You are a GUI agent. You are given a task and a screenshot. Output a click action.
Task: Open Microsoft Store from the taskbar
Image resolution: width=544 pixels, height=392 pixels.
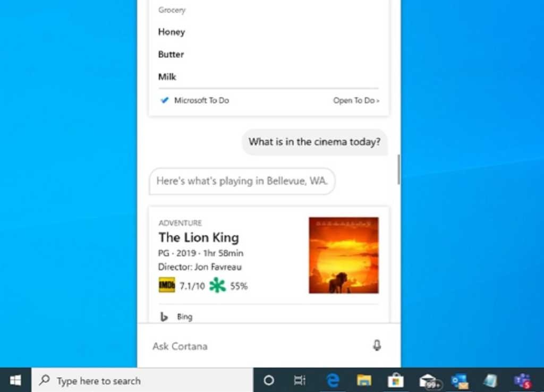point(395,380)
